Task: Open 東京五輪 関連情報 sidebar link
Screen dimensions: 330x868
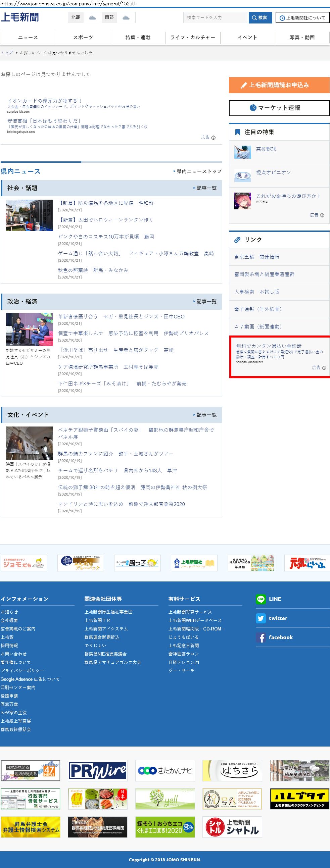Action: tap(257, 257)
